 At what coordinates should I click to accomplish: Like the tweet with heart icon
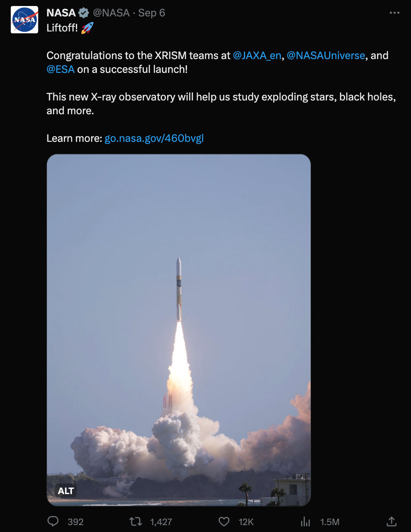(224, 522)
